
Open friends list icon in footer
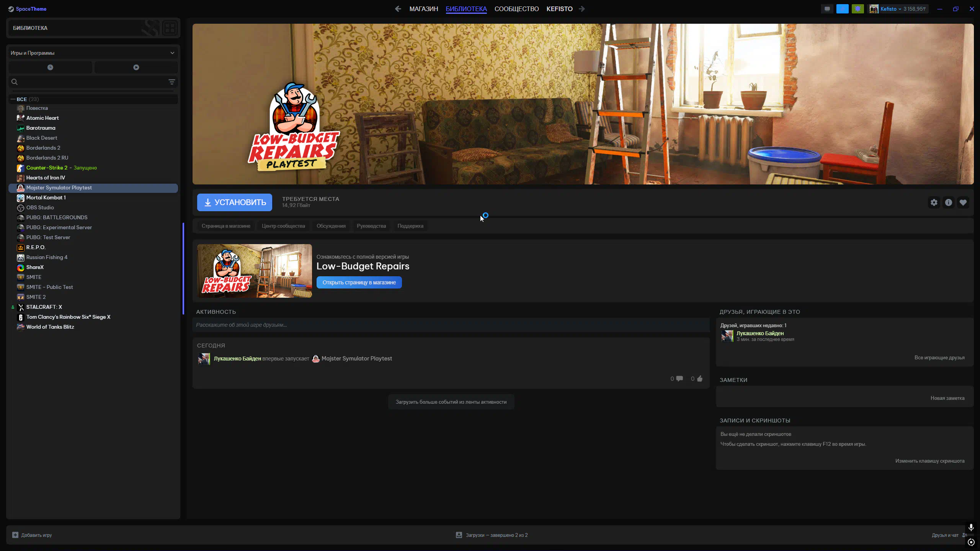coord(965,535)
